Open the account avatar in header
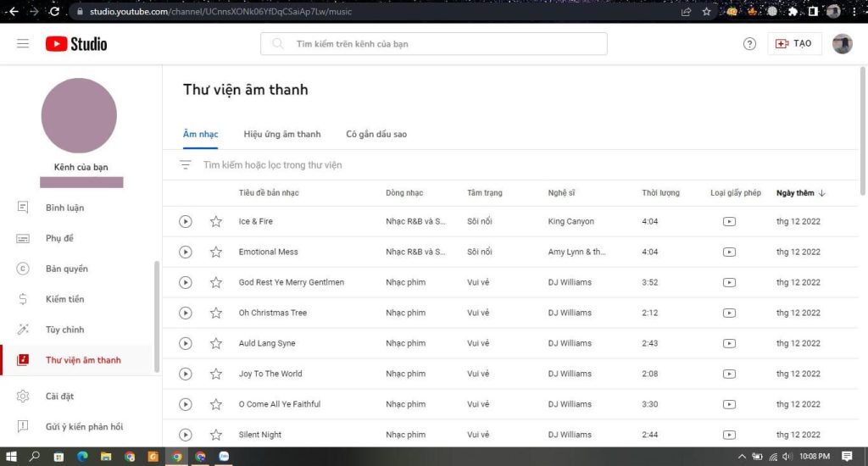This screenshot has width=868, height=466. coord(842,44)
